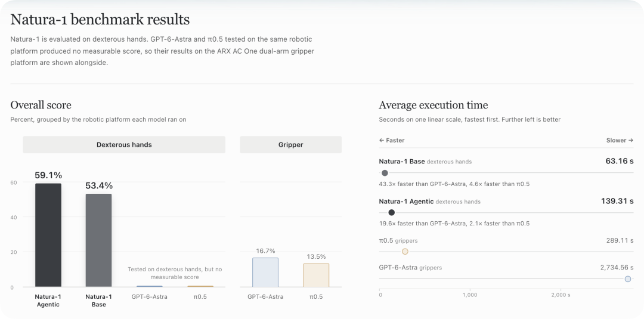Click the Natura-1 Base time marker dot
The width and height of the screenshot is (644, 319).
[x=385, y=173]
